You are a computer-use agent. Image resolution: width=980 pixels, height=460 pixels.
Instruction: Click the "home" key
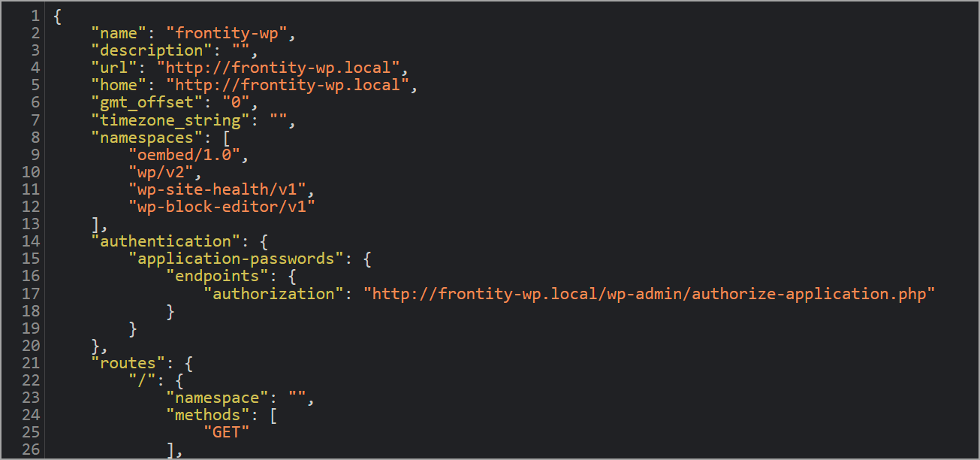click(119, 85)
